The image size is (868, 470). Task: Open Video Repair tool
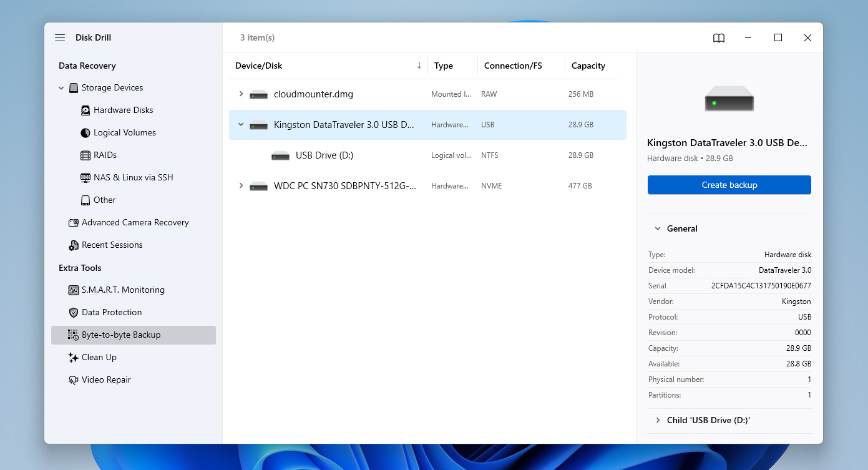click(106, 380)
